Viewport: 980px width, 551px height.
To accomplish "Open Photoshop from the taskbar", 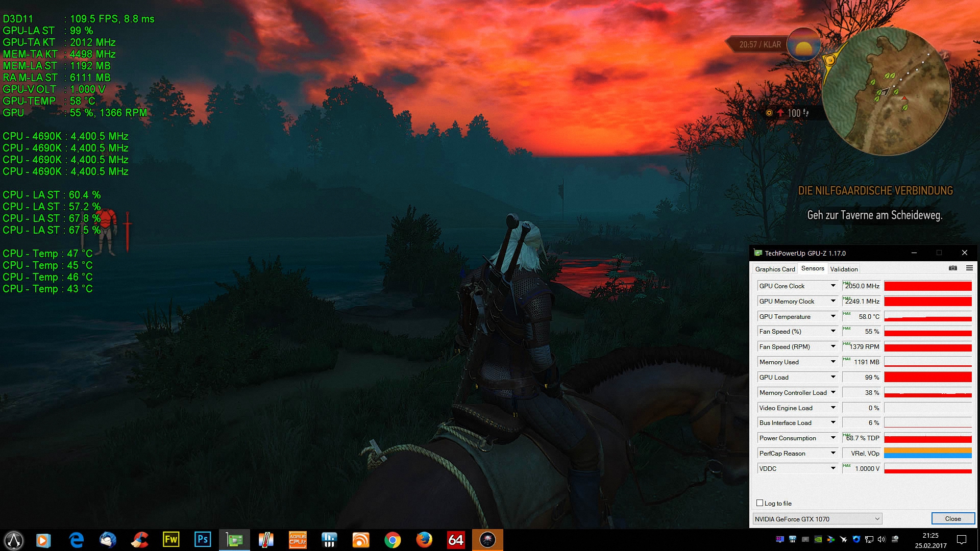I will coord(203,540).
